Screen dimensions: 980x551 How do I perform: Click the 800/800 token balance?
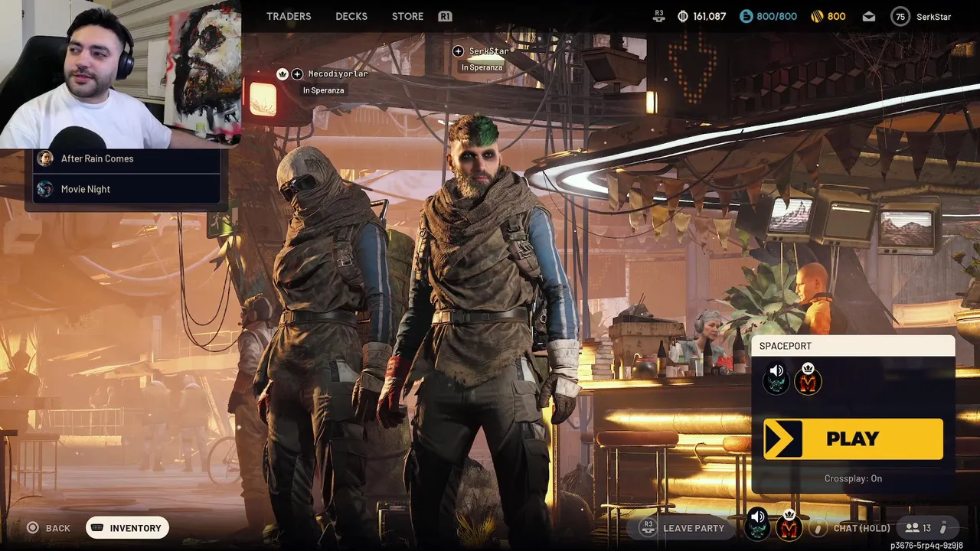(777, 16)
